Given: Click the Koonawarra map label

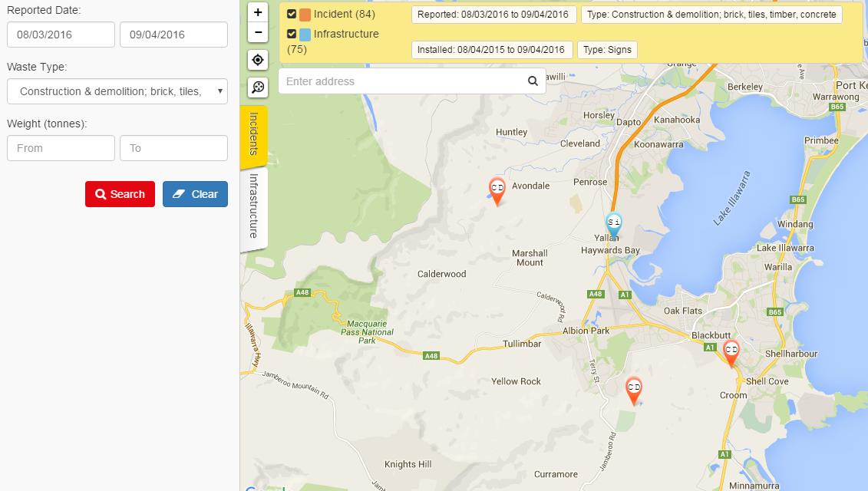Looking at the screenshot, I should (658, 144).
